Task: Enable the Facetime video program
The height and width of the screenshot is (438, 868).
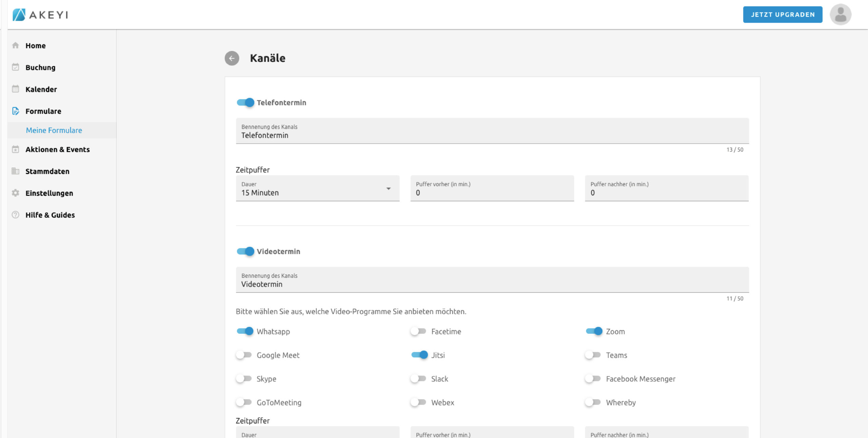Action: 418,331
